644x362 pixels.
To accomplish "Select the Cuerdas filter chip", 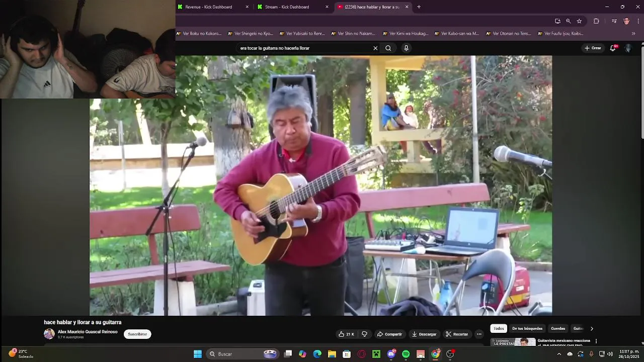I will tap(558, 328).
